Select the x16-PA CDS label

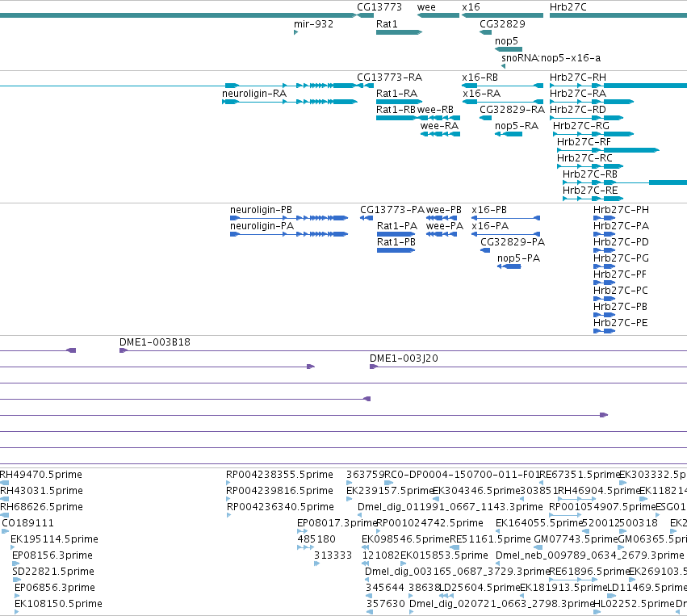[490, 227]
